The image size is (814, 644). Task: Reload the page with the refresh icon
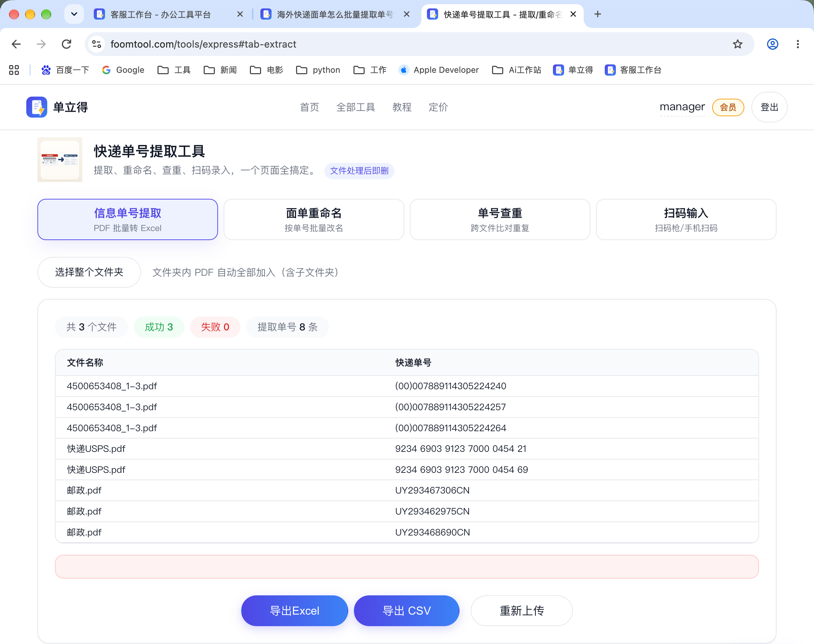(66, 44)
